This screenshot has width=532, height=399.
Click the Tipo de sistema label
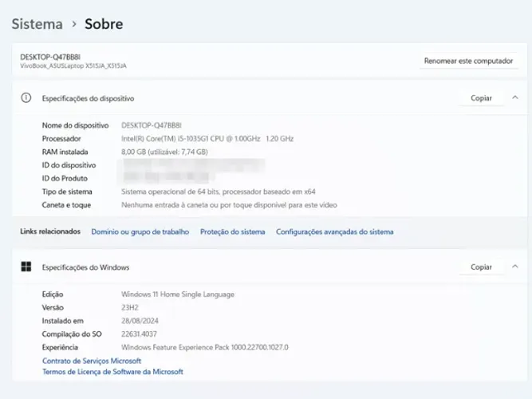pos(67,192)
